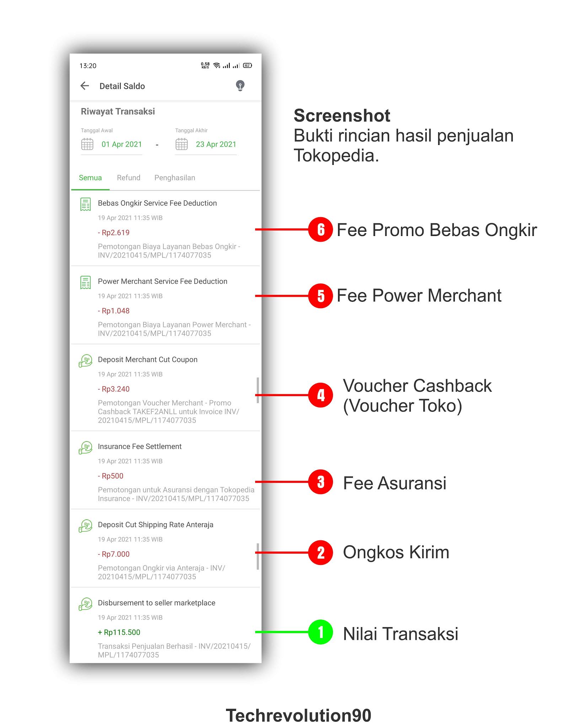
Task: Switch to the Penghasilan tab
Action: [175, 178]
